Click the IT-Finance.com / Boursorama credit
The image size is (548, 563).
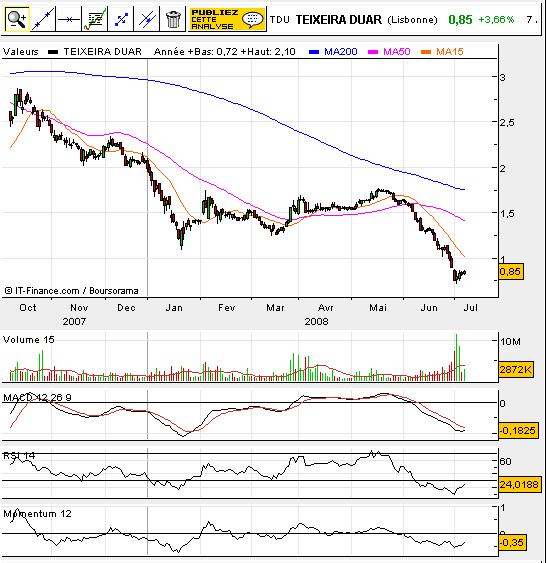(x=71, y=291)
